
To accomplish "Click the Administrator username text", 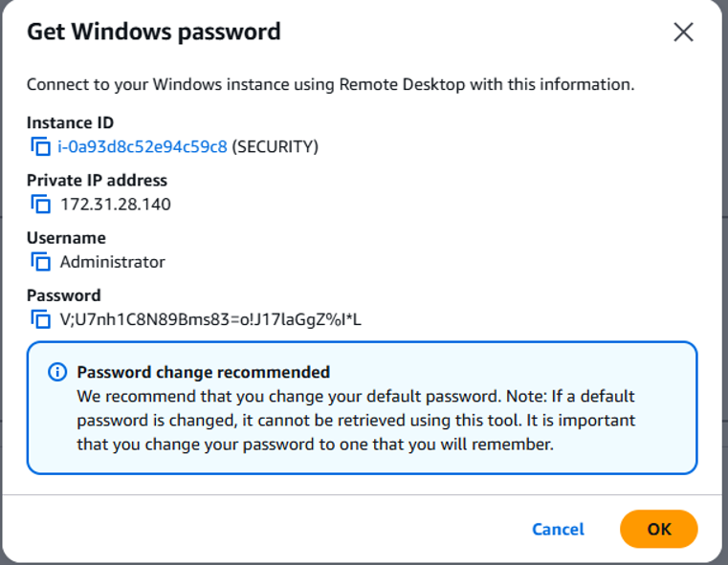I will (x=112, y=262).
